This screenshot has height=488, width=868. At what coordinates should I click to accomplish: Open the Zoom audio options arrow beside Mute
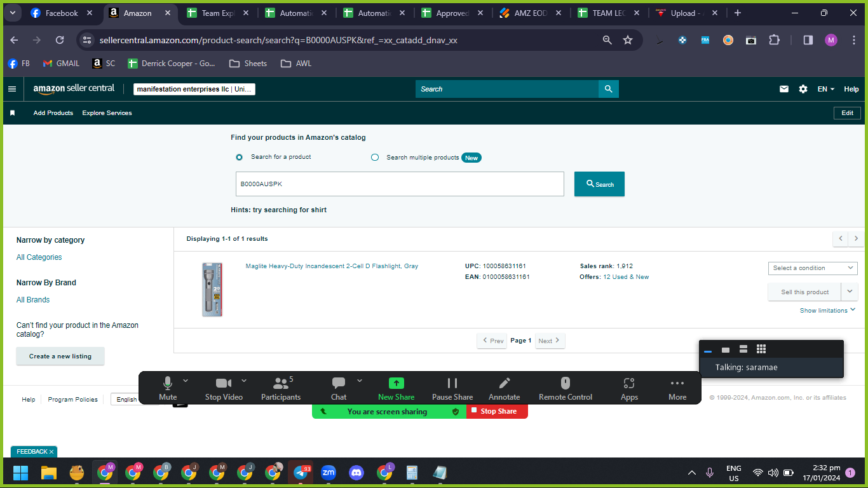[x=186, y=381]
